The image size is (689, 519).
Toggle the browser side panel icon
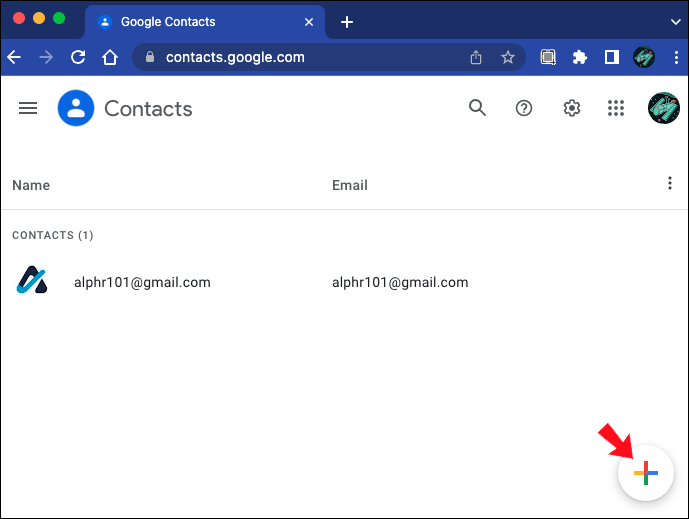tap(612, 57)
